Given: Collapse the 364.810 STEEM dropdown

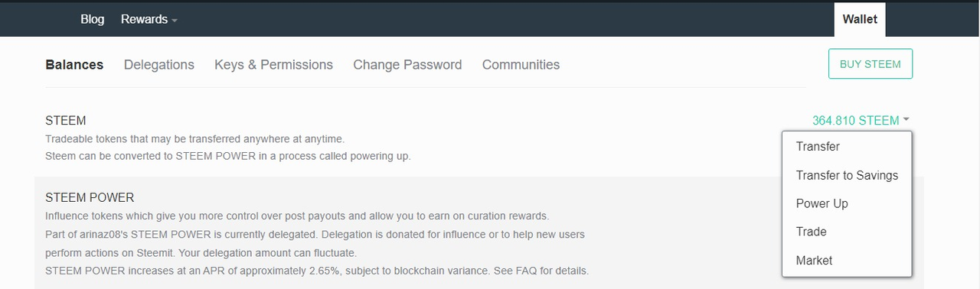Looking at the screenshot, I should coord(861,121).
